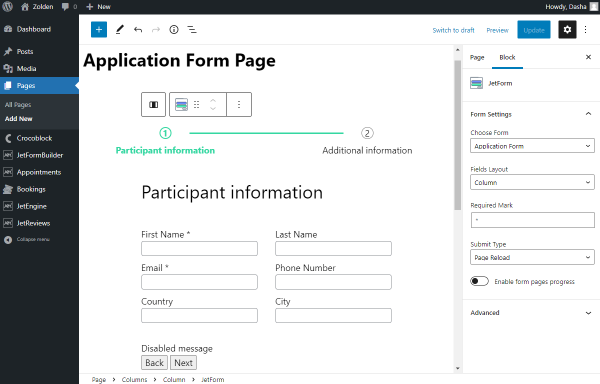Open the Zolden site home link

coord(37,7)
